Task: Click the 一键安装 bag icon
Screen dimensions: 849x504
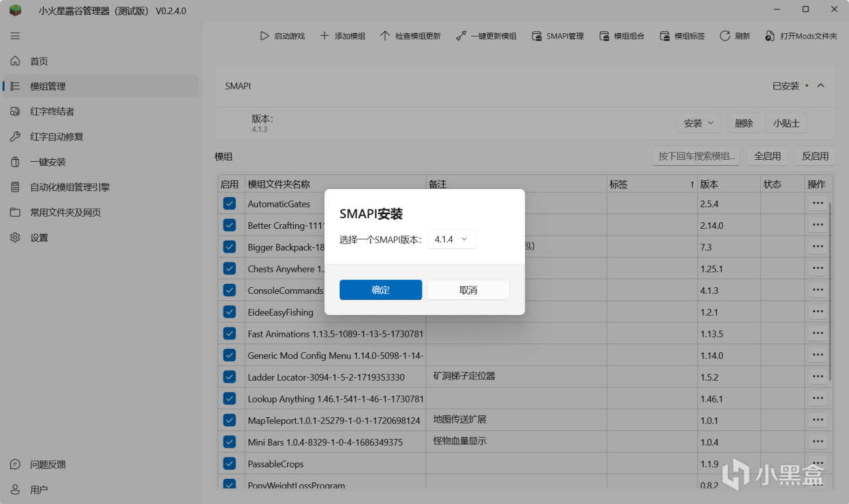Action: [15, 162]
